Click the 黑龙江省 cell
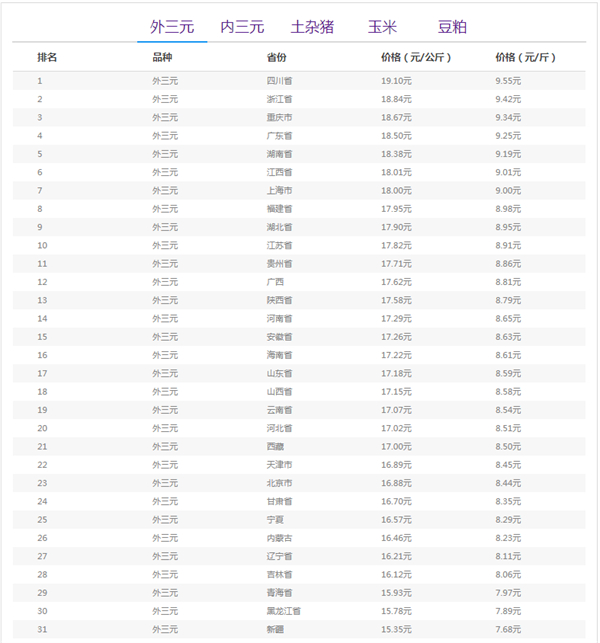This screenshot has height=643, width=600. pos(283,611)
